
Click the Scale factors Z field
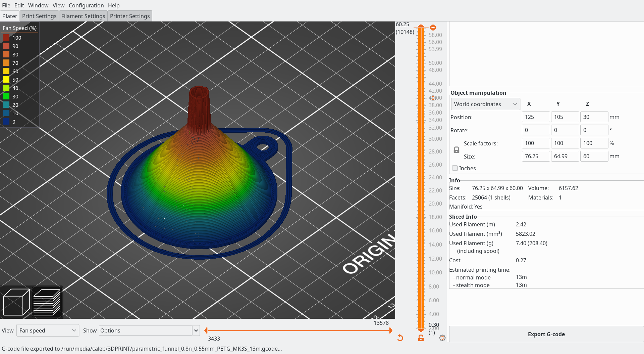coord(594,143)
